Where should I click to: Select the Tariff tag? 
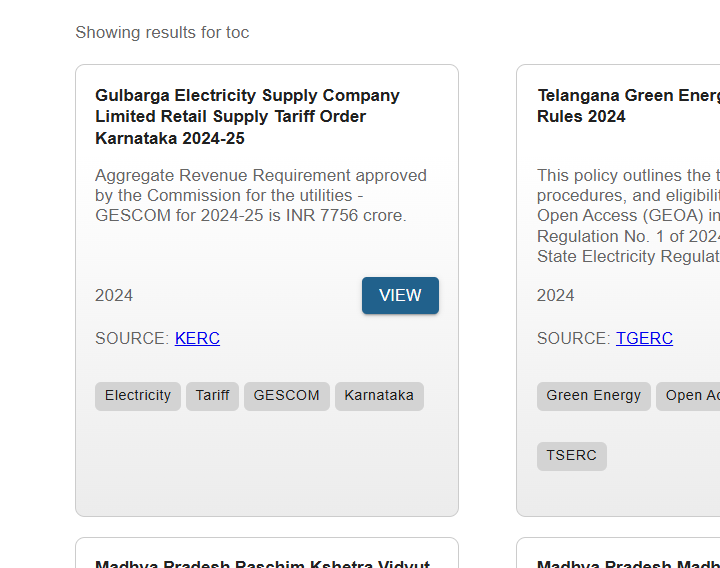212,396
